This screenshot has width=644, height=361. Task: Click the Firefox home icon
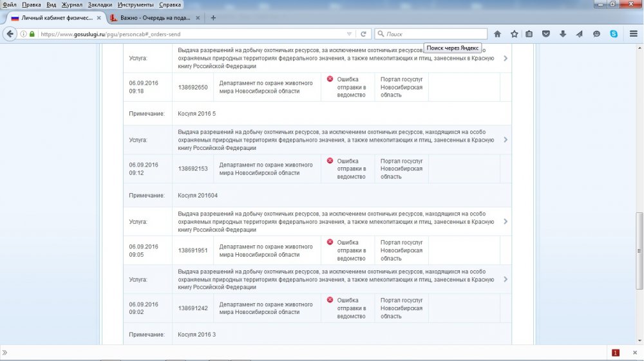tap(497, 34)
